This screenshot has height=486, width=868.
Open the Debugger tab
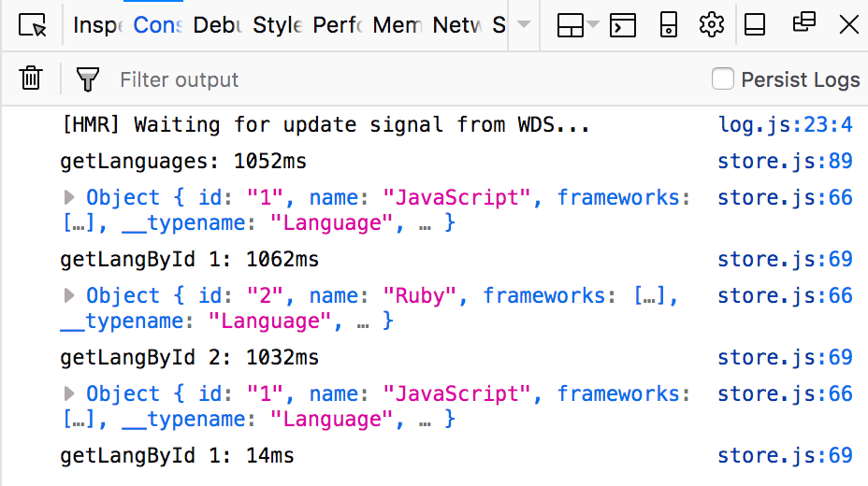click(x=217, y=25)
